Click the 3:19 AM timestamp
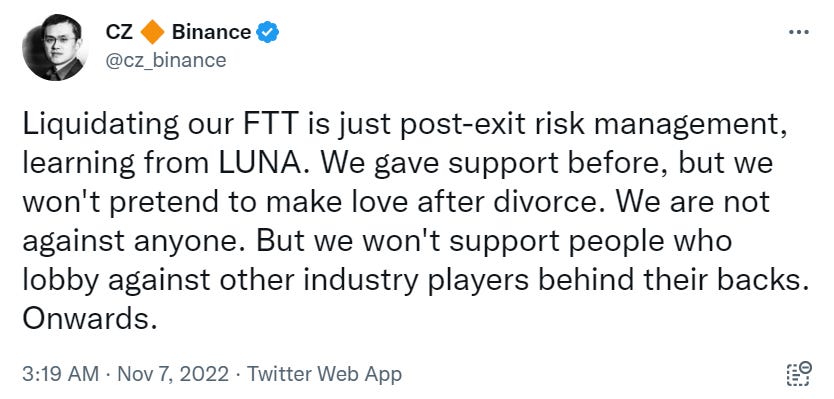Image resolution: width=834 pixels, height=399 pixels. [61, 374]
